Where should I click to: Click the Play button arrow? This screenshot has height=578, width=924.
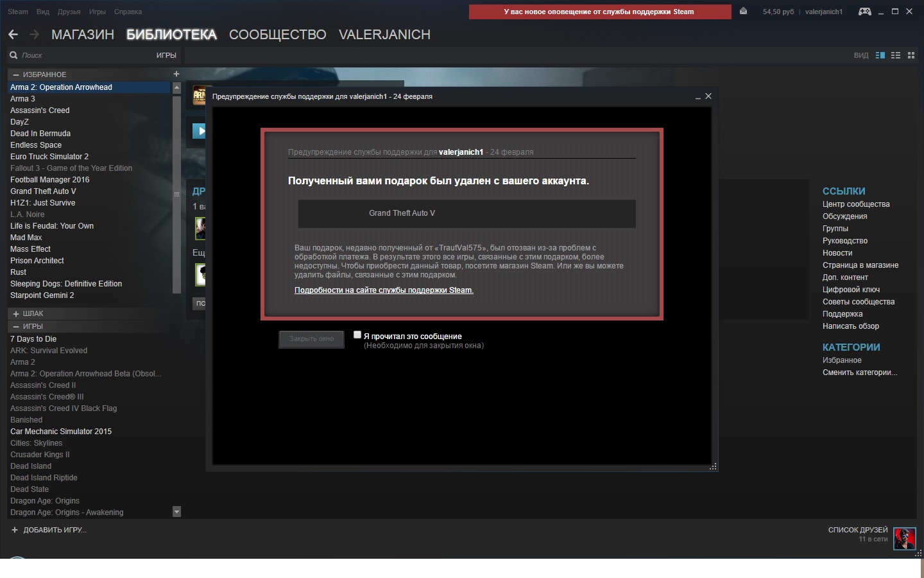click(x=200, y=131)
